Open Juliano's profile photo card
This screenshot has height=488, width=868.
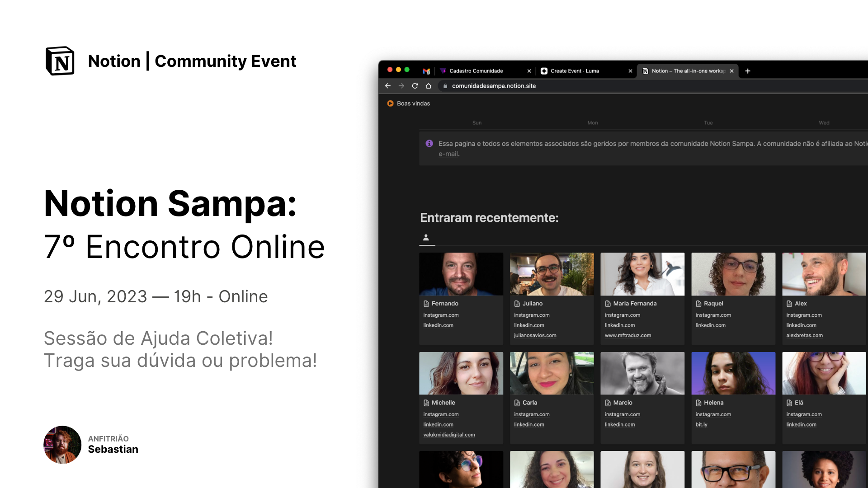[552, 274]
